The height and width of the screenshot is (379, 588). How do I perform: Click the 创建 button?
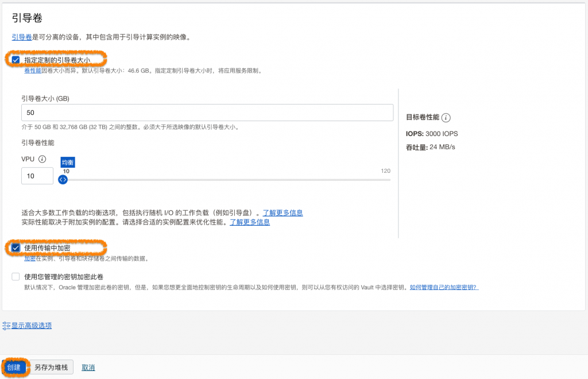(x=14, y=368)
